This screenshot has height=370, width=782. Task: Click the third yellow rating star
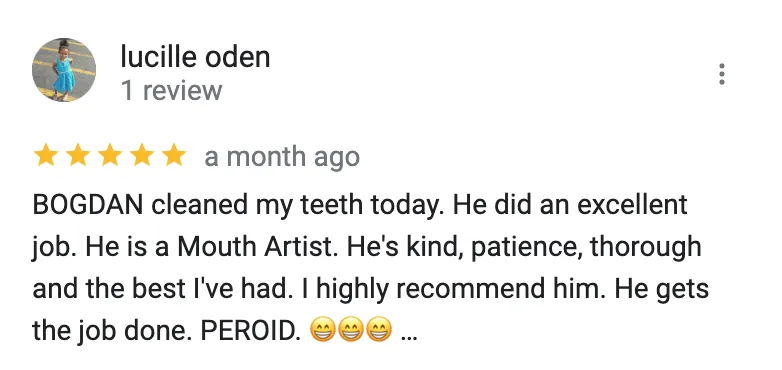(x=110, y=156)
